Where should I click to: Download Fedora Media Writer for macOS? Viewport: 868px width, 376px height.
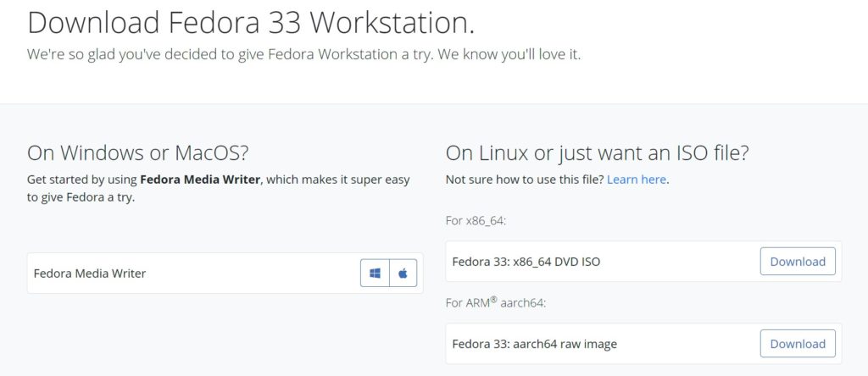[403, 274]
